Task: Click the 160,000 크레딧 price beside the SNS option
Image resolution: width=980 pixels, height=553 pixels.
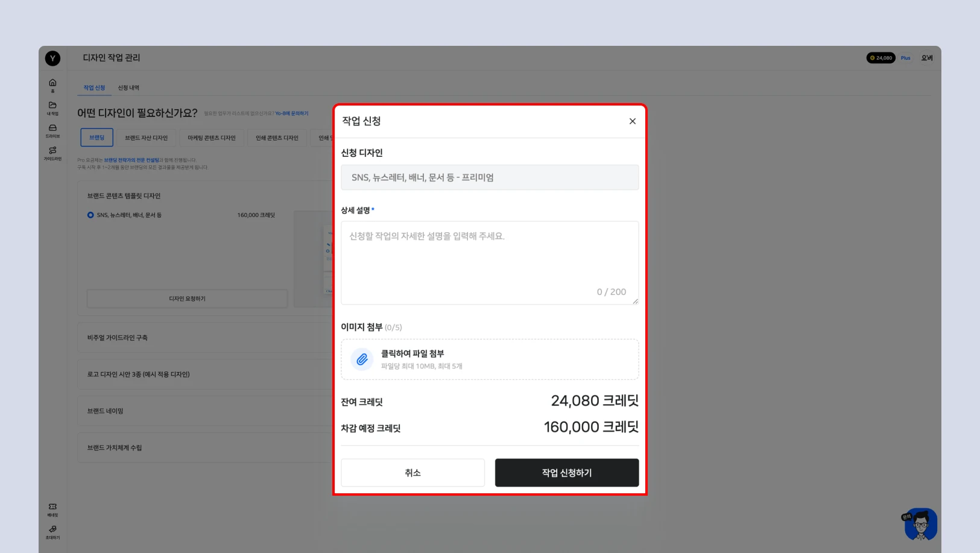Action: [x=256, y=215]
